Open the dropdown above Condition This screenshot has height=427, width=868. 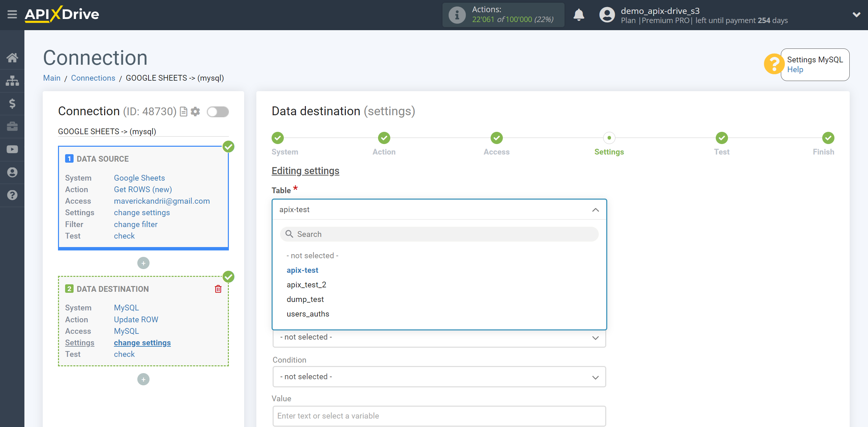(x=439, y=338)
